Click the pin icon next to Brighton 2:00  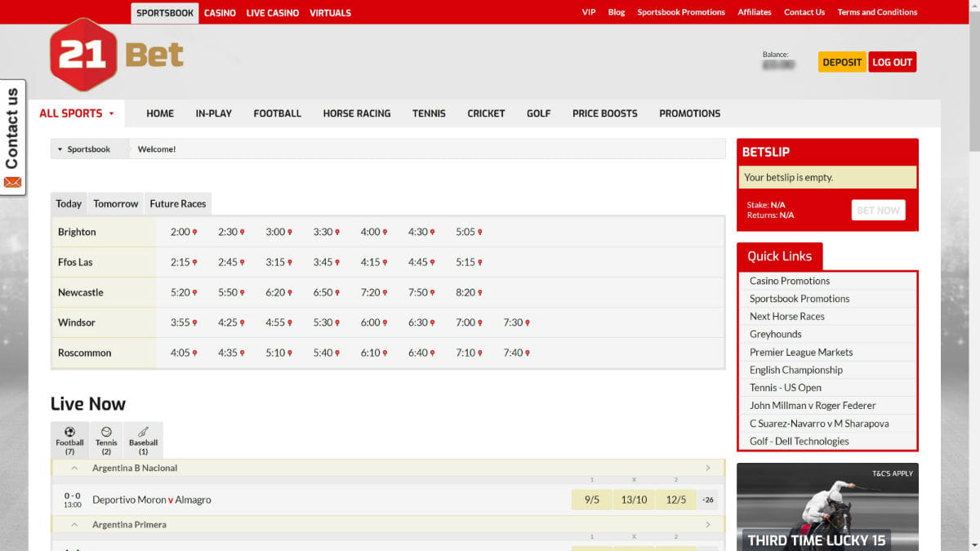pos(194,233)
